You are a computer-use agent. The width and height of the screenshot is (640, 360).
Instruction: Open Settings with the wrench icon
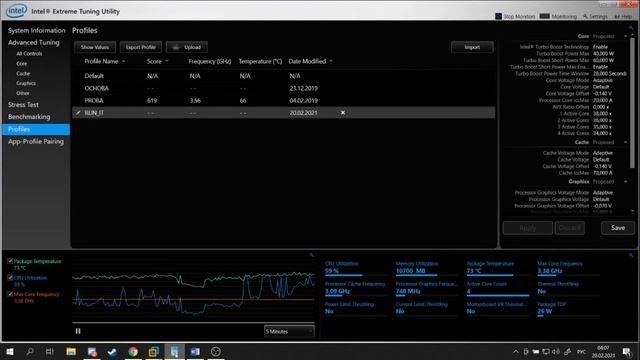[595, 16]
